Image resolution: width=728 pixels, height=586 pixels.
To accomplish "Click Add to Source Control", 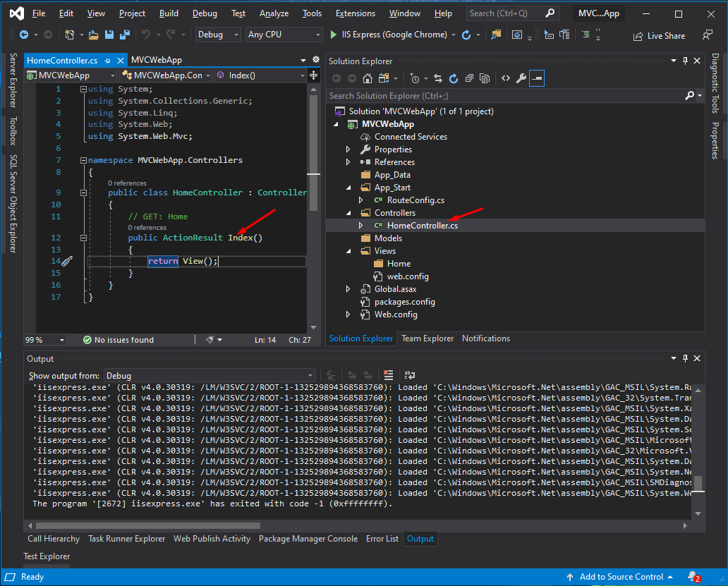I will [x=621, y=577].
